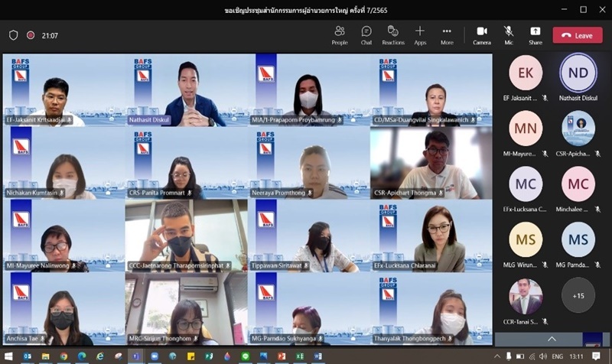Open the Reactions menu

(x=393, y=34)
